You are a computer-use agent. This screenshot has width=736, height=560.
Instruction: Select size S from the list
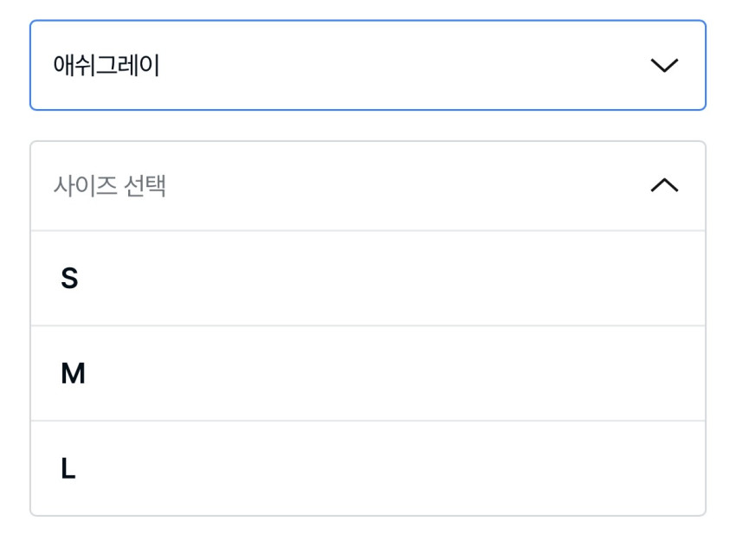click(368, 279)
